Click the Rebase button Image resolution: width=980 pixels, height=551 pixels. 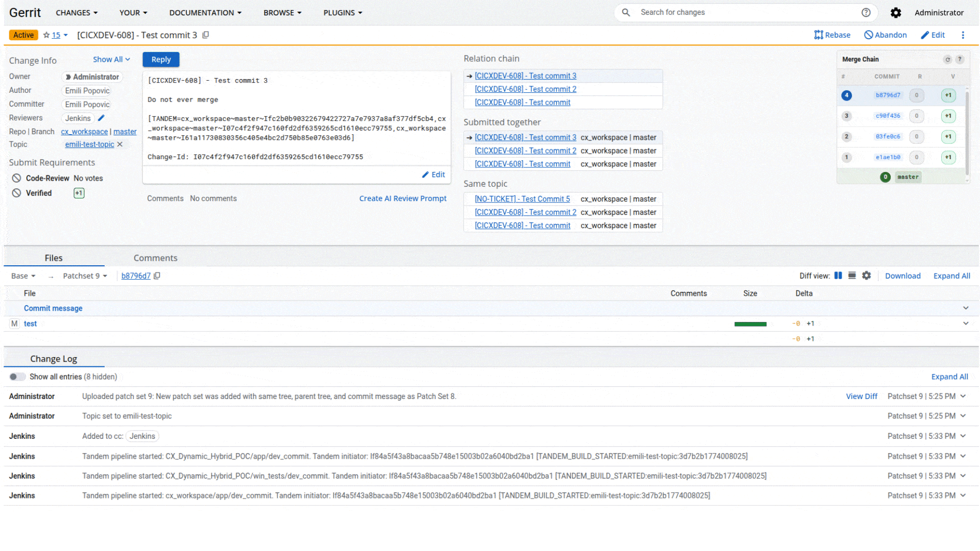tap(832, 35)
